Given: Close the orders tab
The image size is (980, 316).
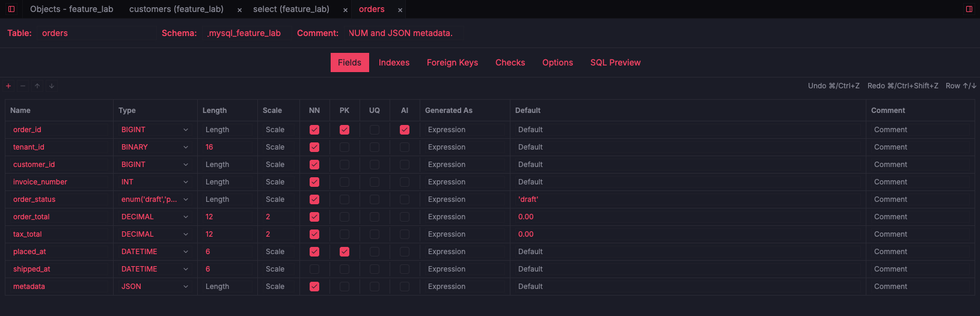Looking at the screenshot, I should (400, 10).
